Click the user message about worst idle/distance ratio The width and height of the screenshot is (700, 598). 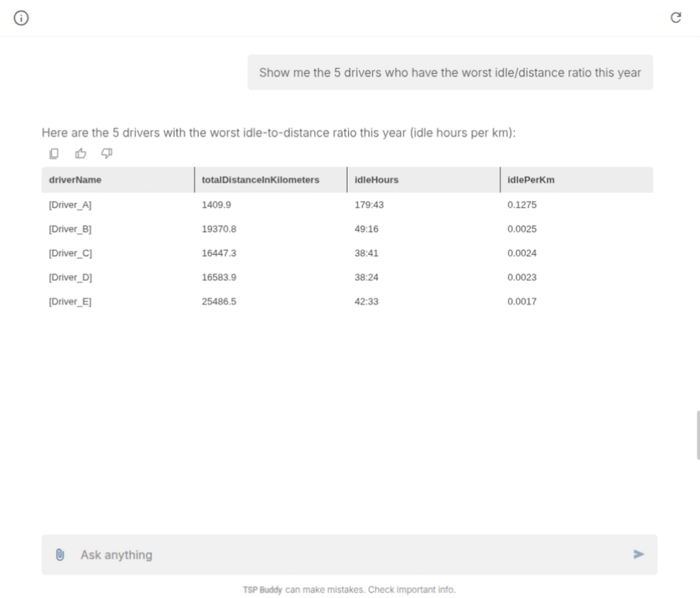point(450,72)
